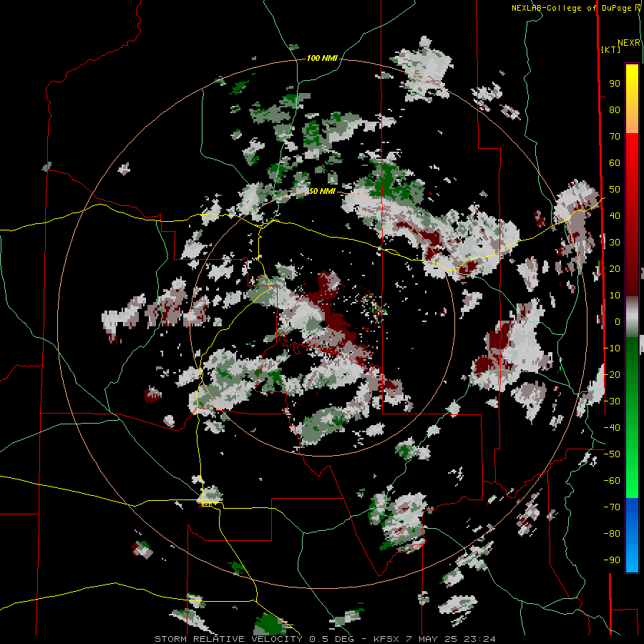This screenshot has height=644, width=644.
Task: Click the positive 20 value on velocity scale
Action: [x=615, y=268]
